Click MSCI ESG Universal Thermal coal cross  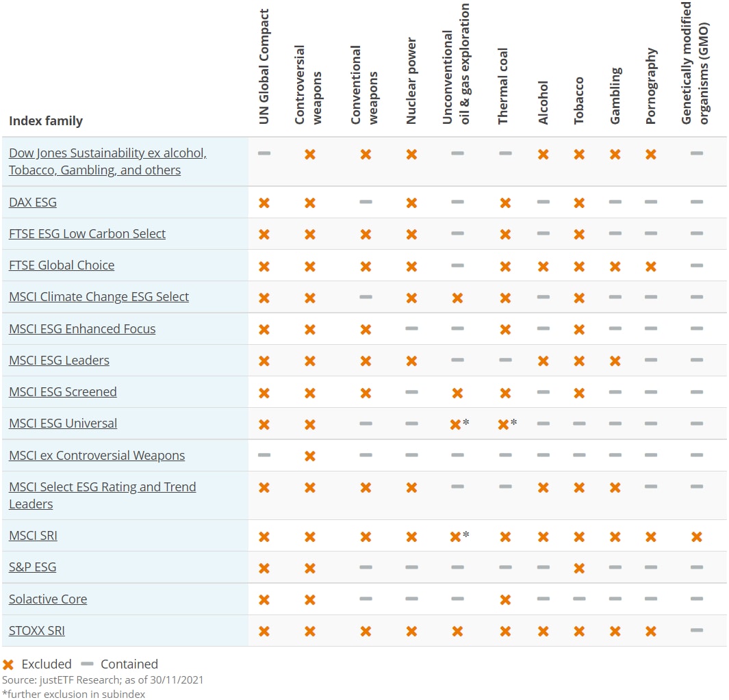[x=503, y=424]
